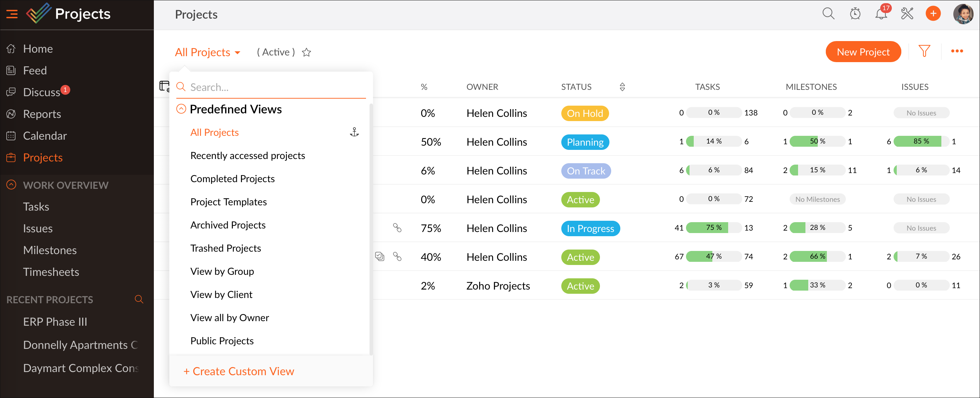Open the filter funnel icon
The image size is (980, 398).
(924, 51)
